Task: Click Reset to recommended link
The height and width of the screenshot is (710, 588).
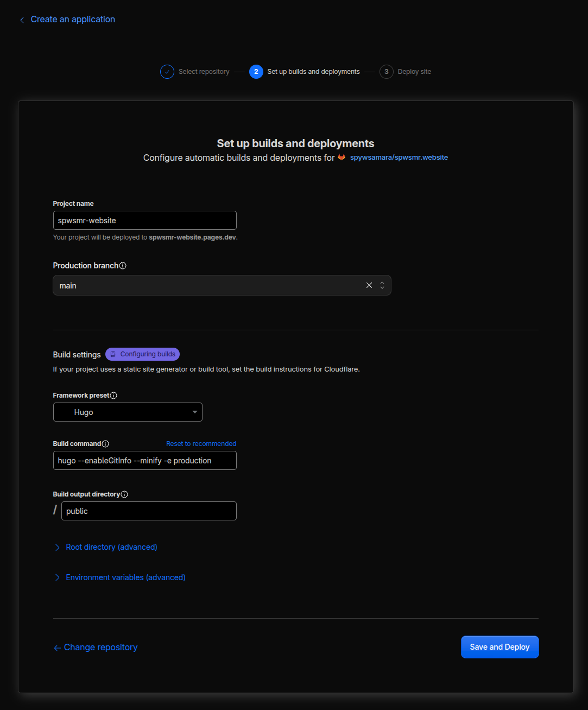Action: tap(201, 444)
